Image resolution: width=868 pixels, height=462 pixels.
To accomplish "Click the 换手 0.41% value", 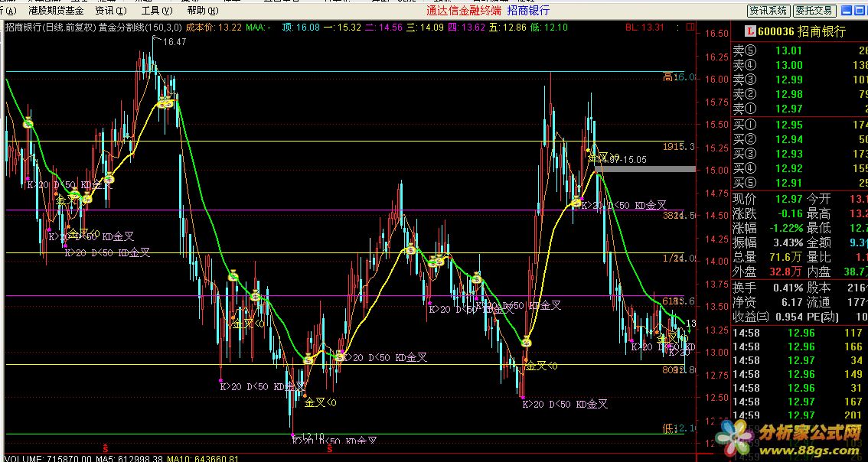I will 787,288.
